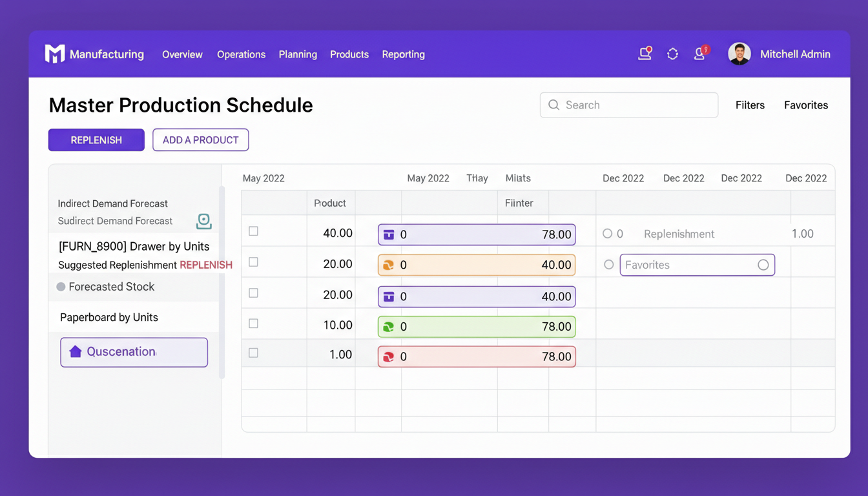This screenshot has width=868, height=496.
Task: Click the purple icon in 78.00 top bar
Action: 389,234
